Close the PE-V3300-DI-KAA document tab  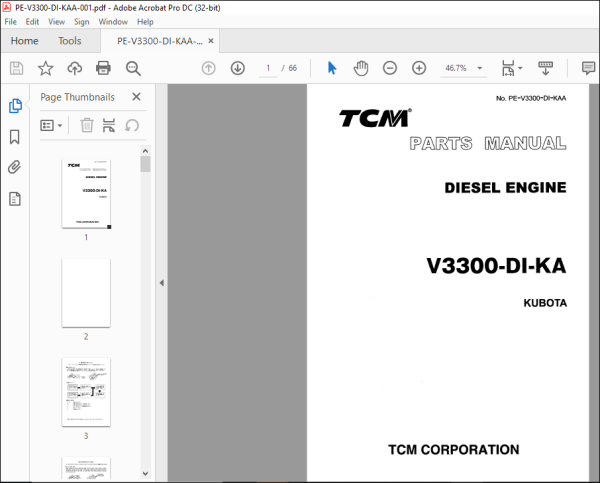[211, 41]
